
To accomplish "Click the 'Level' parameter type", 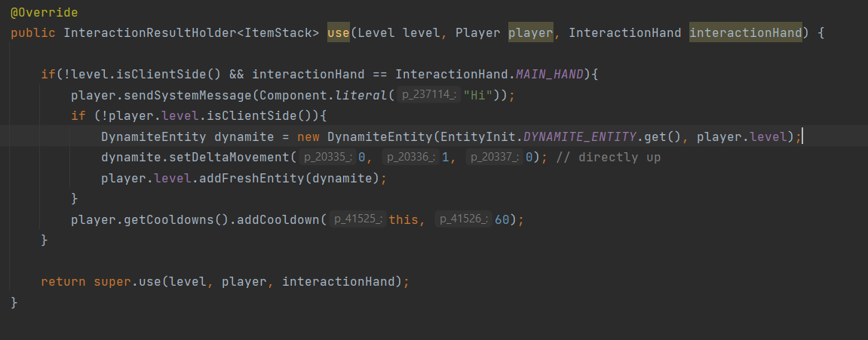I will point(376,32).
